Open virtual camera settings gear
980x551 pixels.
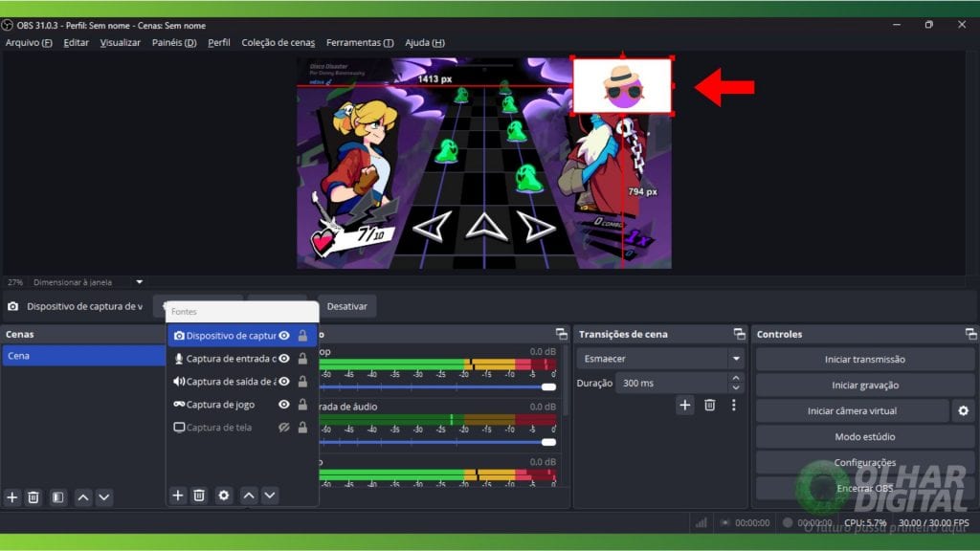(x=963, y=411)
